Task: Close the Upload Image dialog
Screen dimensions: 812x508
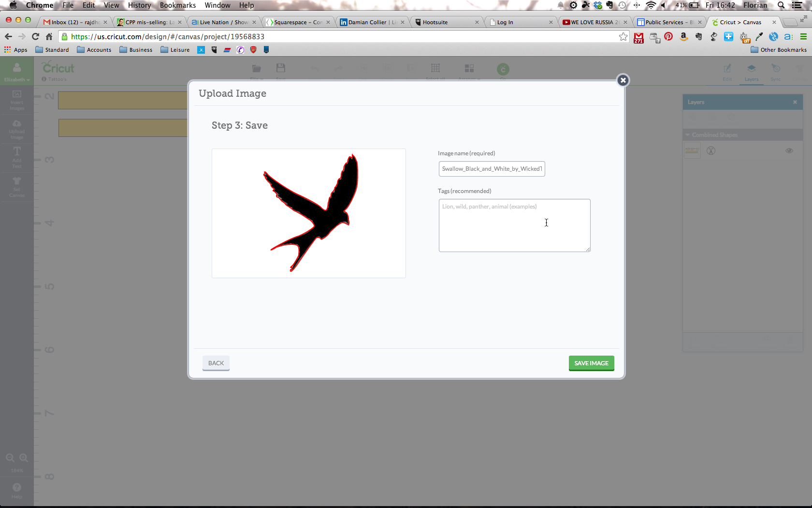Action: click(623, 80)
